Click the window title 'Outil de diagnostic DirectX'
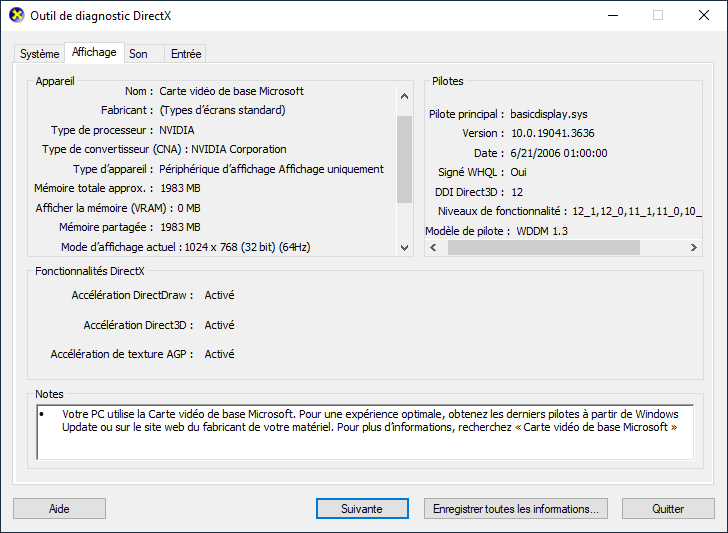The width and height of the screenshot is (728, 533). click(101, 16)
